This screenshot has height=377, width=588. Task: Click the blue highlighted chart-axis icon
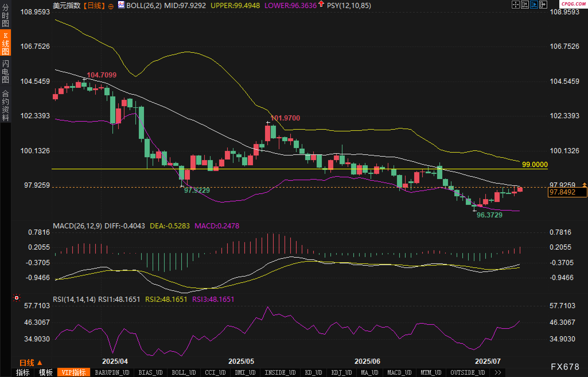click(534, 5)
